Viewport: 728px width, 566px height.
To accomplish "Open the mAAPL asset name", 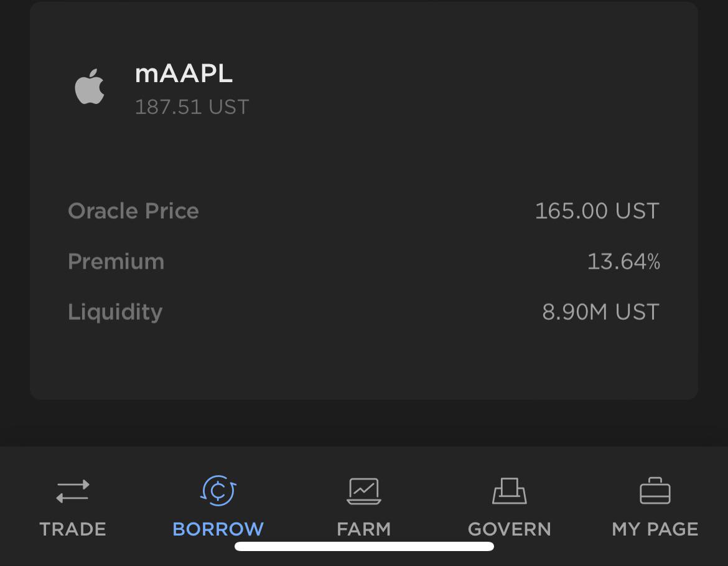I will tap(184, 73).
